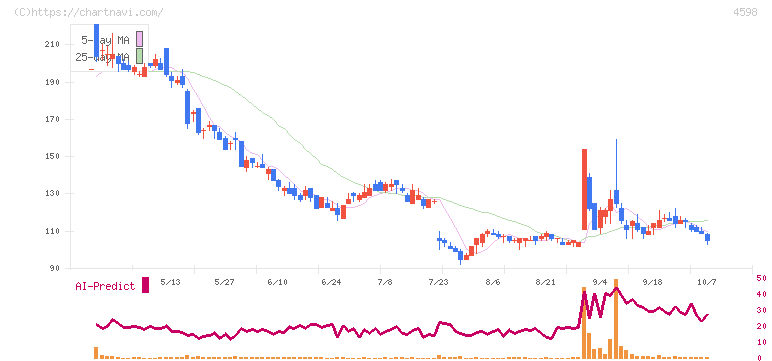Screen dimensions: 772x361
Task: Click the 30 value on the right axis
Action: [761, 310]
